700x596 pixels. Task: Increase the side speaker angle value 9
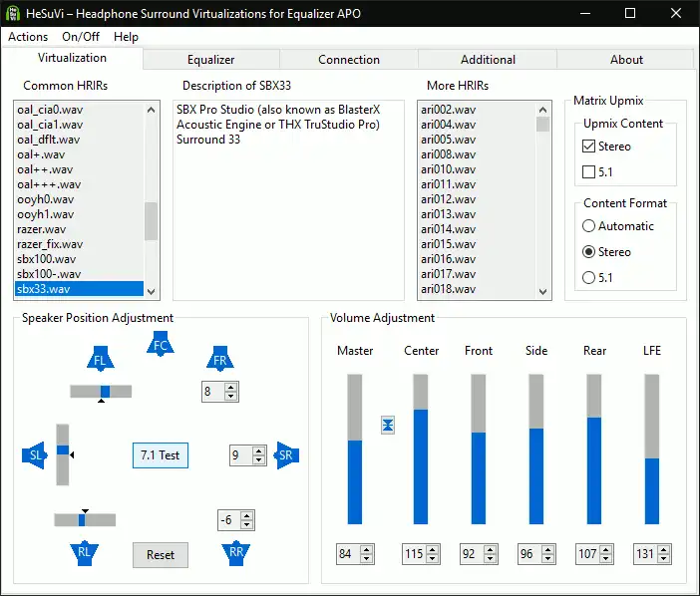point(259,451)
